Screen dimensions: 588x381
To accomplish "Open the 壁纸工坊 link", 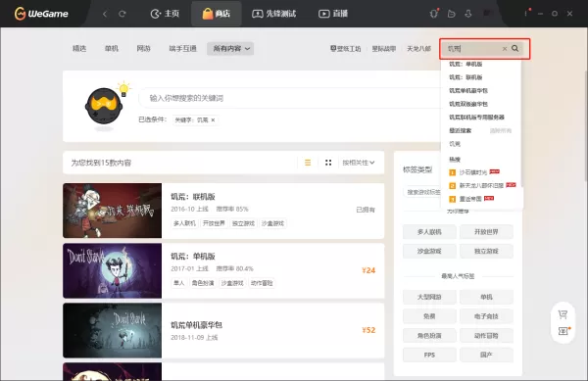I will click(345, 48).
